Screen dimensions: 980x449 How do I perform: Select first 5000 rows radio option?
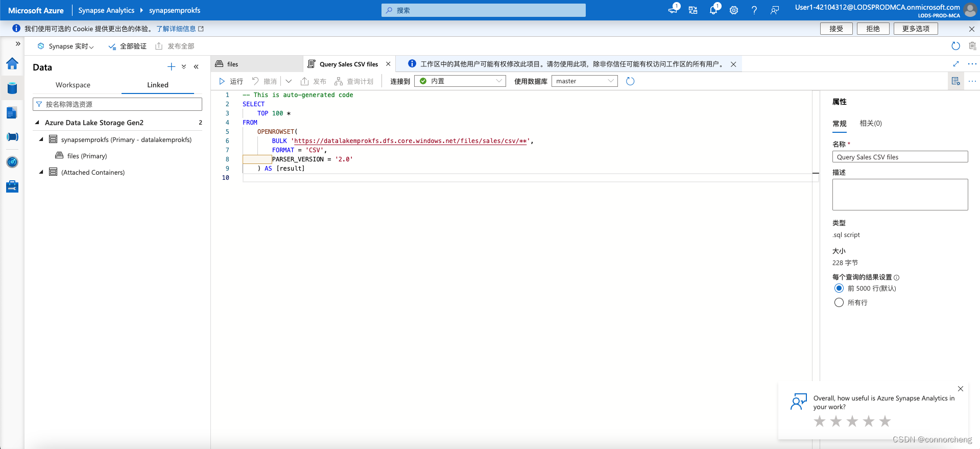[x=839, y=288]
